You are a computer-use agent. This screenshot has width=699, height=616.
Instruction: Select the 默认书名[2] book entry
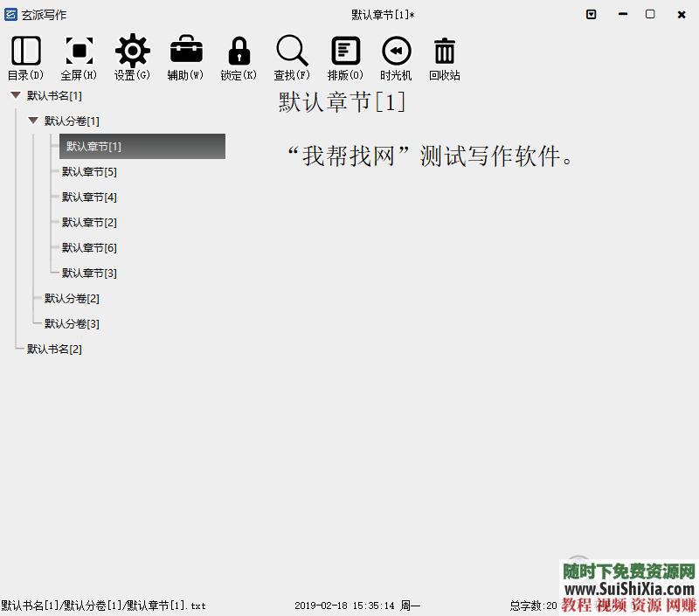click(x=56, y=349)
